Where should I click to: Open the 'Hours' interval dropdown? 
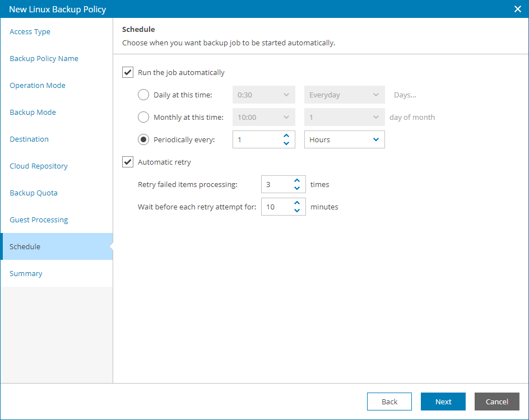(x=344, y=139)
